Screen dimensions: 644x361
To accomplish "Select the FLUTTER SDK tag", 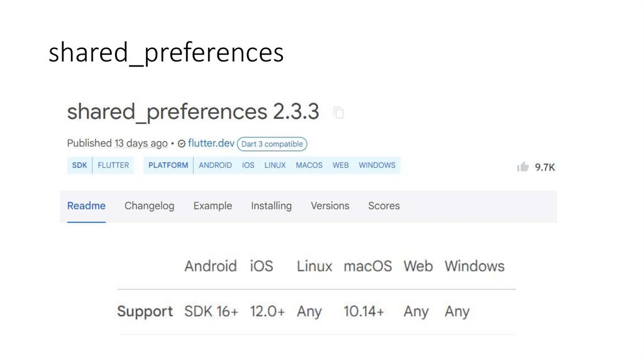I will [x=113, y=165].
